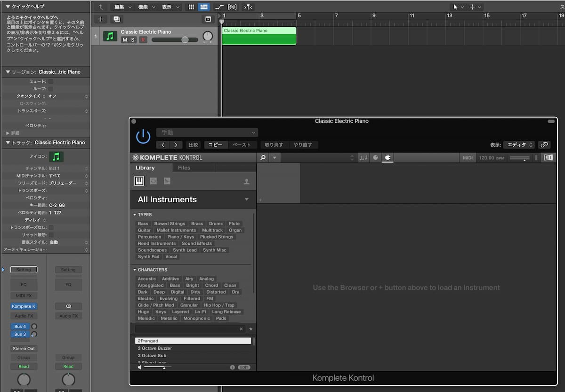Click the Komplete K instrument slot
Viewport: 565px width, 392px height.
[x=23, y=306]
